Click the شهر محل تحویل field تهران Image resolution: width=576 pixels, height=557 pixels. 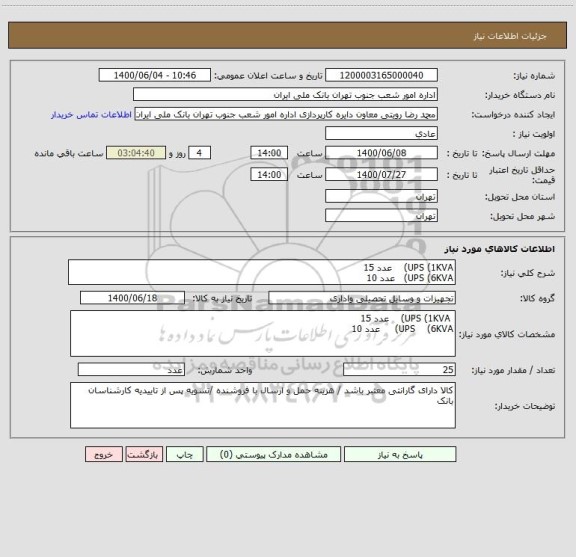(x=381, y=215)
